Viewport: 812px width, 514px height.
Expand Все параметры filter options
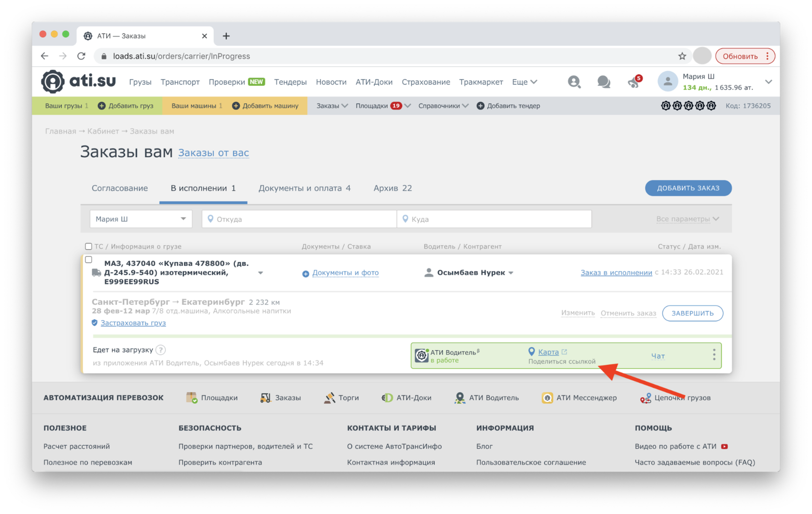(688, 219)
